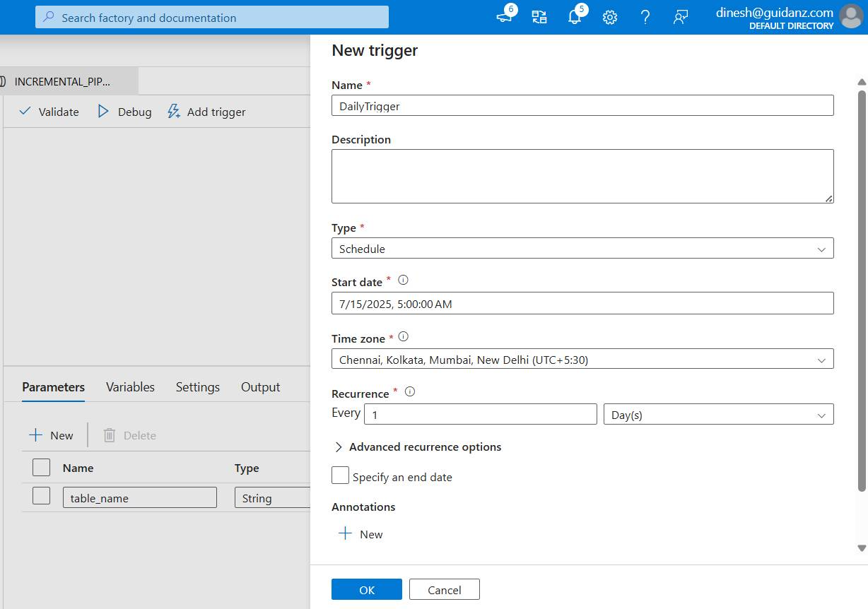868x609 pixels.
Task: Open the Cloud Shell icon with badge 6
Action: (505, 17)
